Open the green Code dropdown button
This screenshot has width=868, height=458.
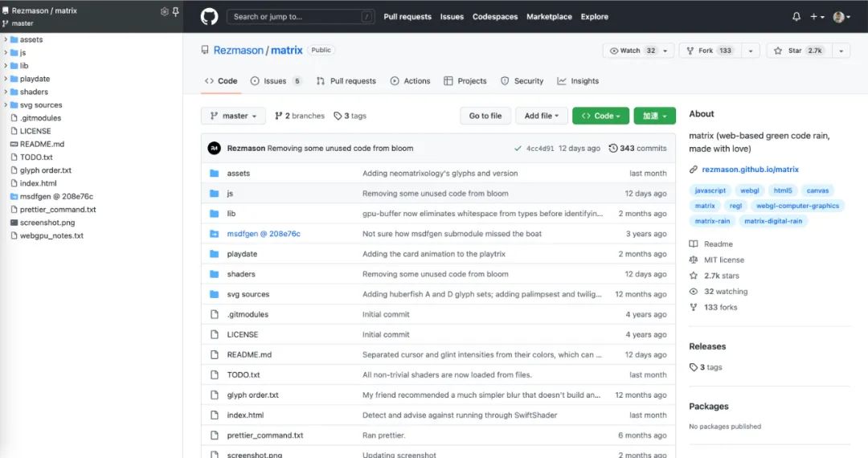point(600,116)
